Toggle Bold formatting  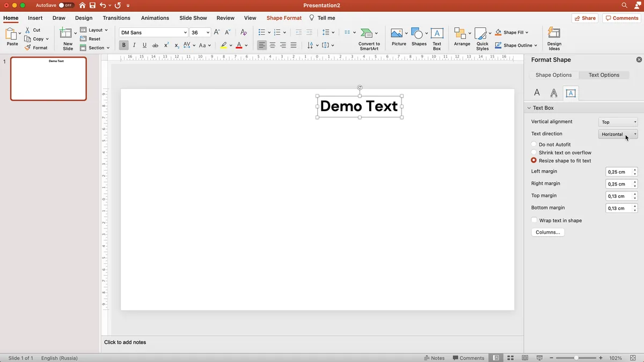123,46
